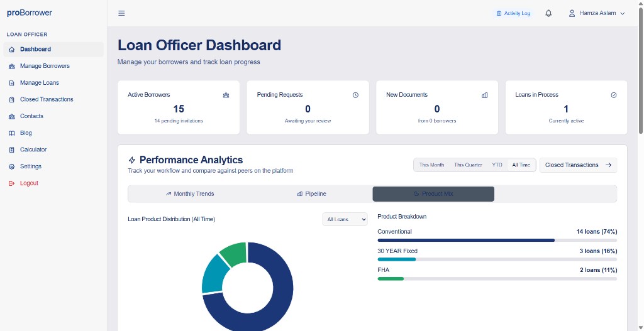The width and height of the screenshot is (644, 331).
Task: Switch to the Product Mix tab
Action: click(433, 193)
